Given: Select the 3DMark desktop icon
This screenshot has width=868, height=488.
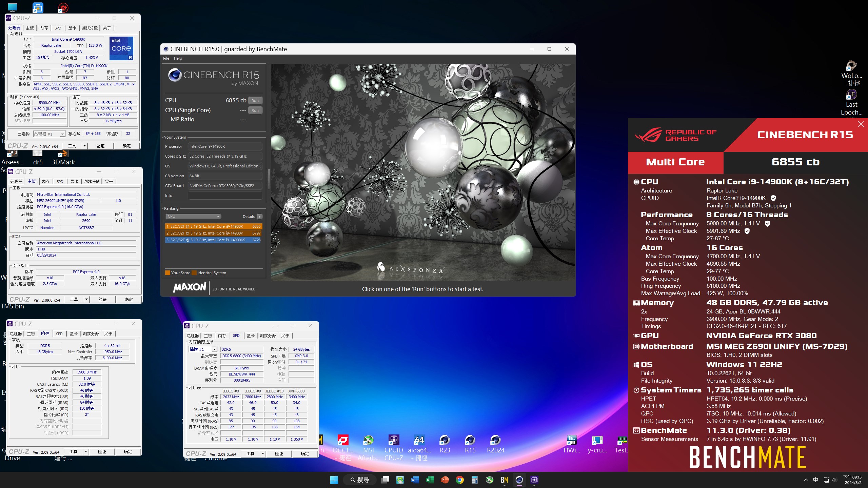Looking at the screenshot, I should [x=63, y=158].
